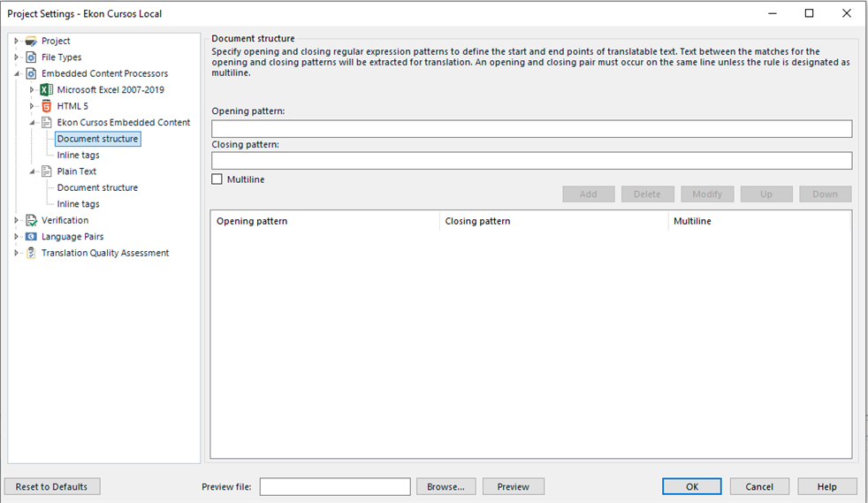
Task: Collapse the Ekon Cursos Embedded Content node
Action: click(32, 123)
